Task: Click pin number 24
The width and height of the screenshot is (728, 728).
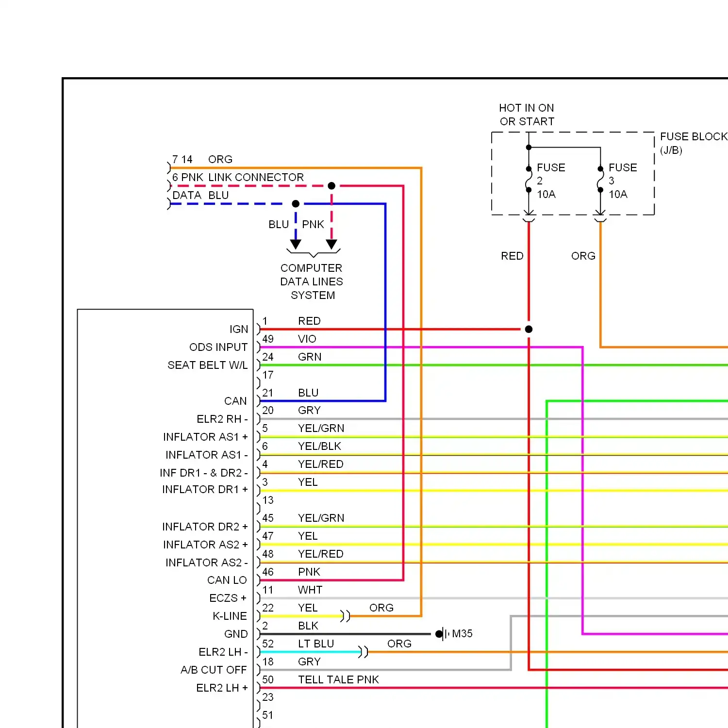Action: (268, 357)
